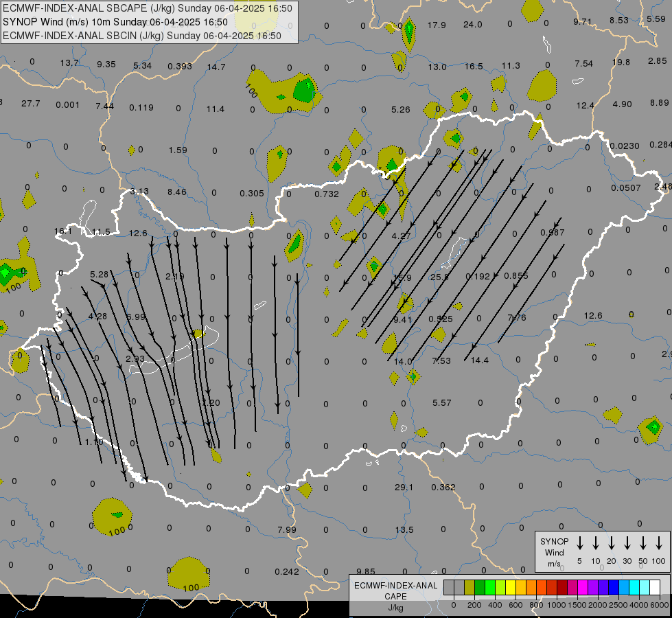Click the 2500 tick label on color bar

(618, 605)
